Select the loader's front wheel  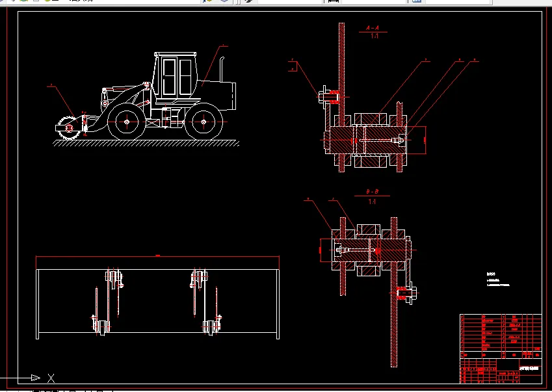pyautogui.click(x=126, y=122)
